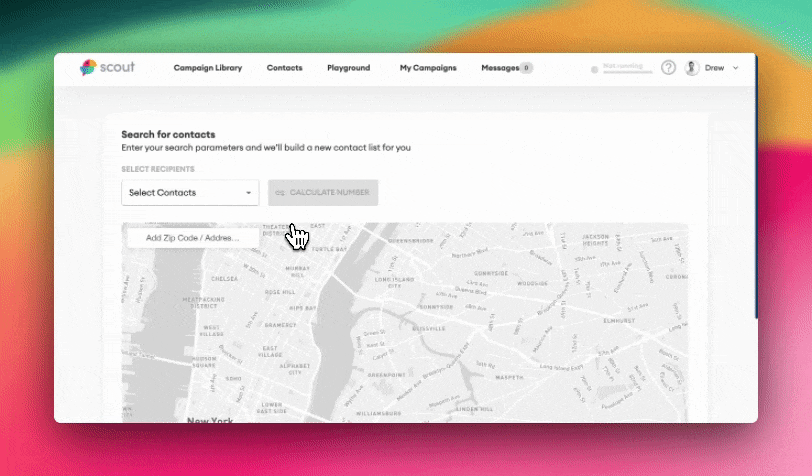Click the Search for contacts heading

pyautogui.click(x=168, y=135)
